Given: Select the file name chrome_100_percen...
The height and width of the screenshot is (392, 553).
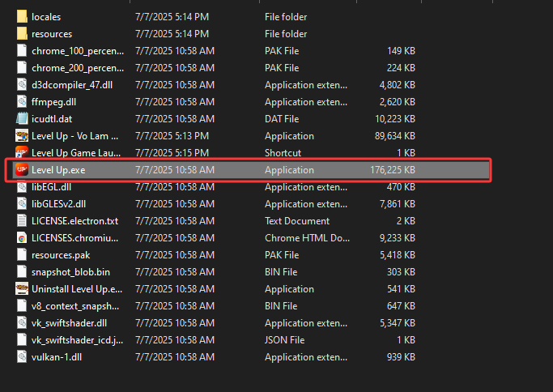Looking at the screenshot, I should (x=78, y=51).
